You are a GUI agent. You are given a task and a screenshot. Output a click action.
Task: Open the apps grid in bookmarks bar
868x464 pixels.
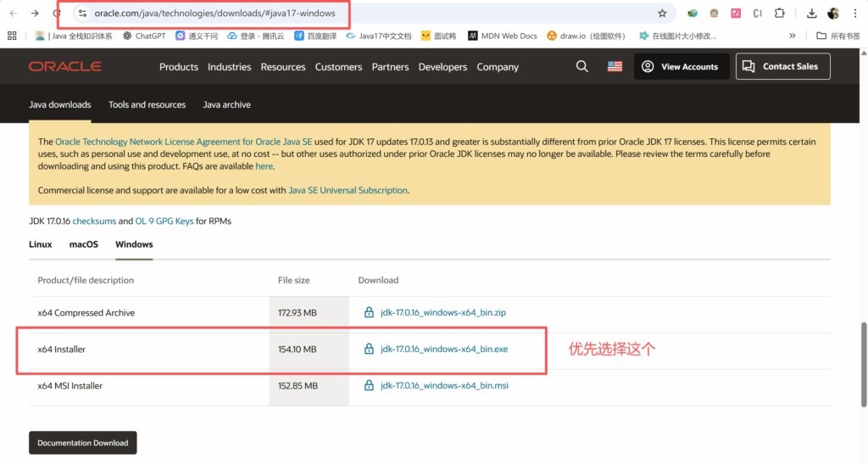[x=12, y=36]
